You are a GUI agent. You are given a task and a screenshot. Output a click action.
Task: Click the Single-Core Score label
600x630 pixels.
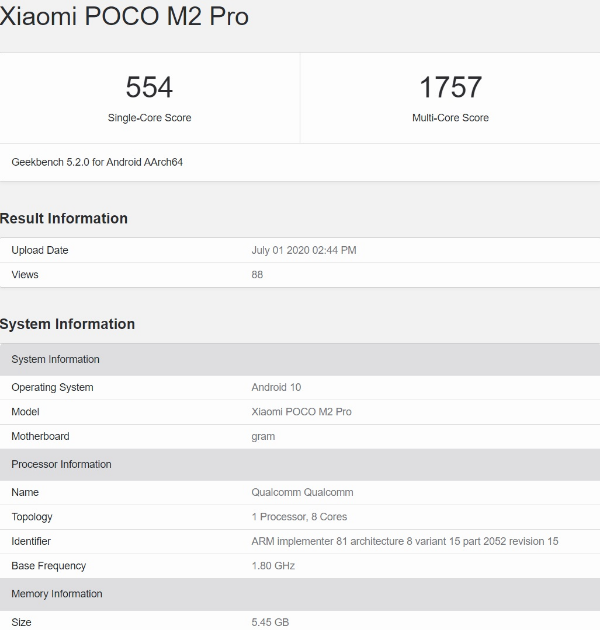pyautogui.click(x=149, y=118)
